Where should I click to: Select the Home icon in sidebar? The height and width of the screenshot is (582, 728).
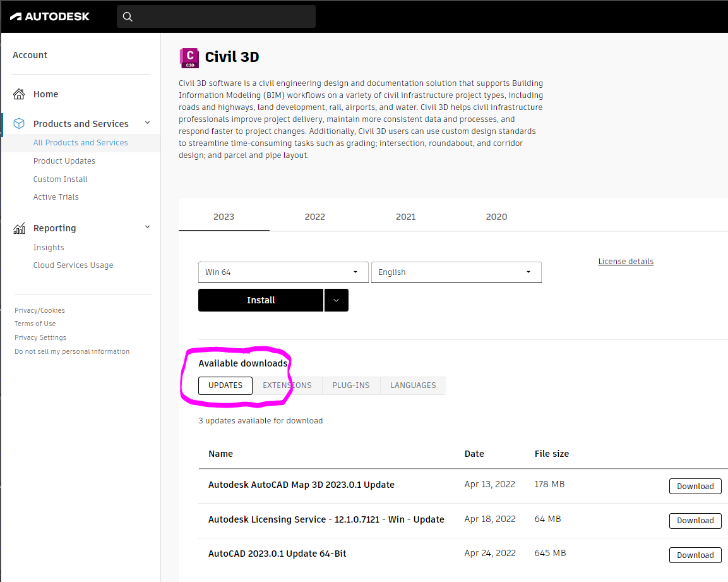(x=20, y=93)
